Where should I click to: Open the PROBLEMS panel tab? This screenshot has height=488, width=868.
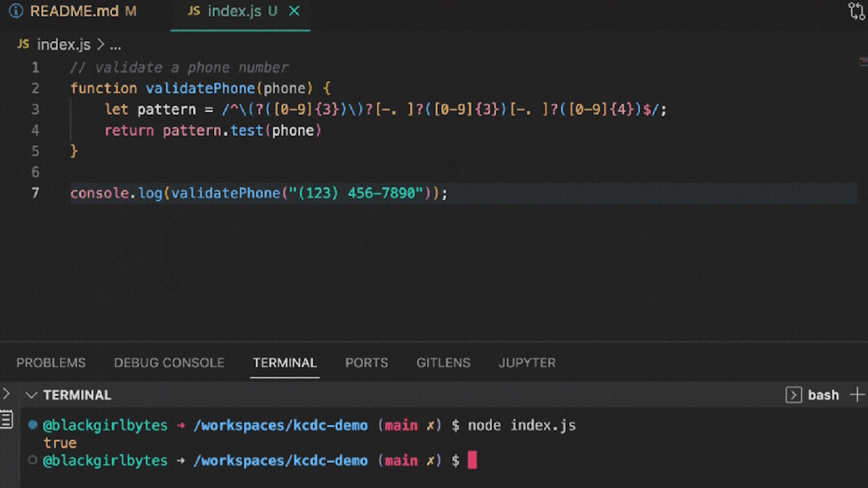(51, 363)
